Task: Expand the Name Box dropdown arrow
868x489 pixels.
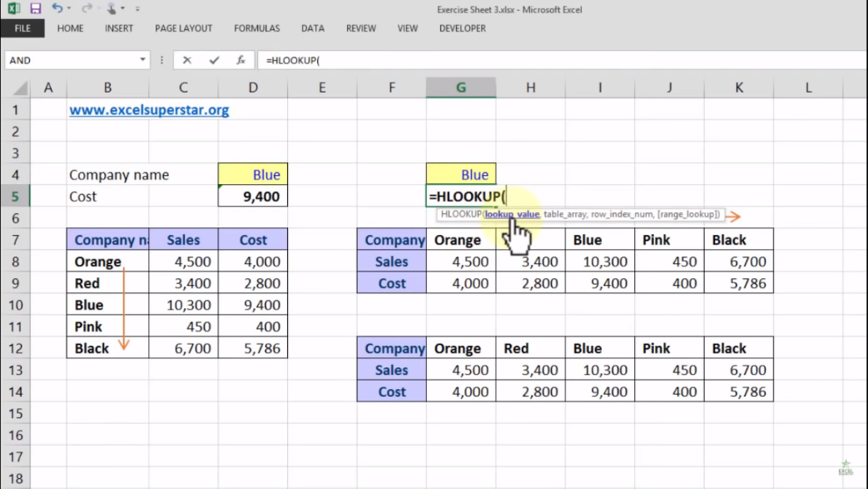Action: click(x=142, y=60)
